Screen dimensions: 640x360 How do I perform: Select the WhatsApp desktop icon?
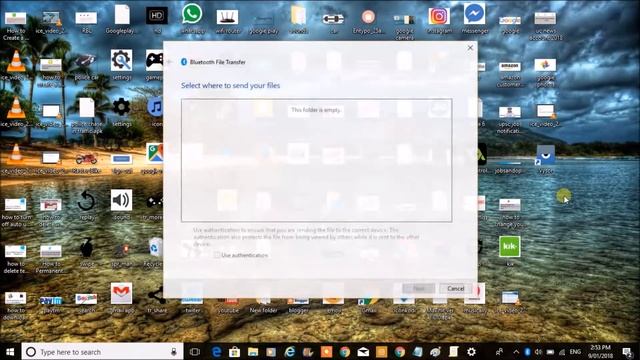pyautogui.click(x=192, y=18)
